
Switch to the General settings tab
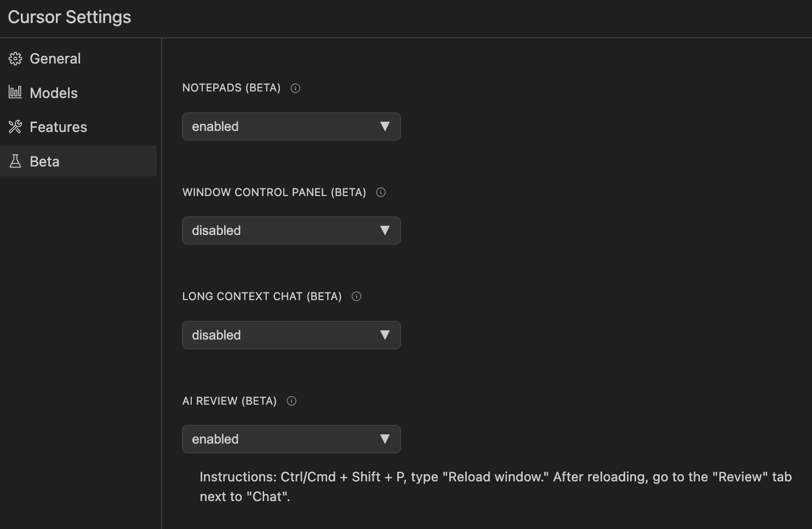point(78,59)
